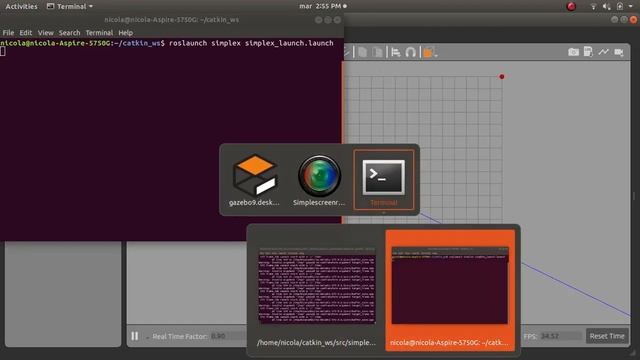The height and width of the screenshot is (360, 640).
Task: Click the Real Time Factor value field
Action: tap(229, 336)
